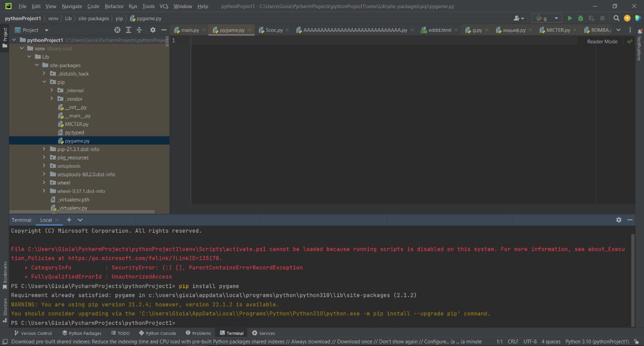
Task: Run the current configuration with green play
Action: point(570,18)
